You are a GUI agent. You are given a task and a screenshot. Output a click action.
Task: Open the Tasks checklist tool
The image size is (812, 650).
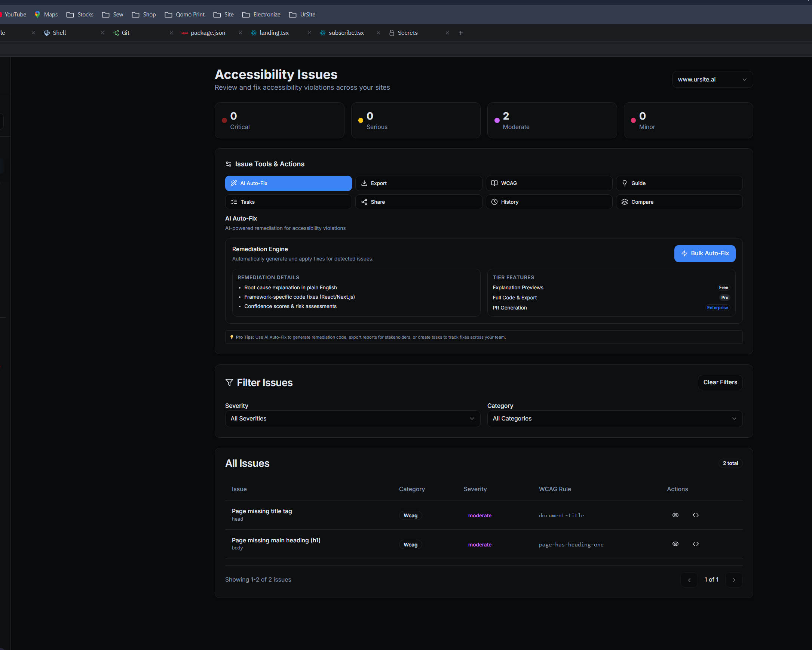pos(288,202)
